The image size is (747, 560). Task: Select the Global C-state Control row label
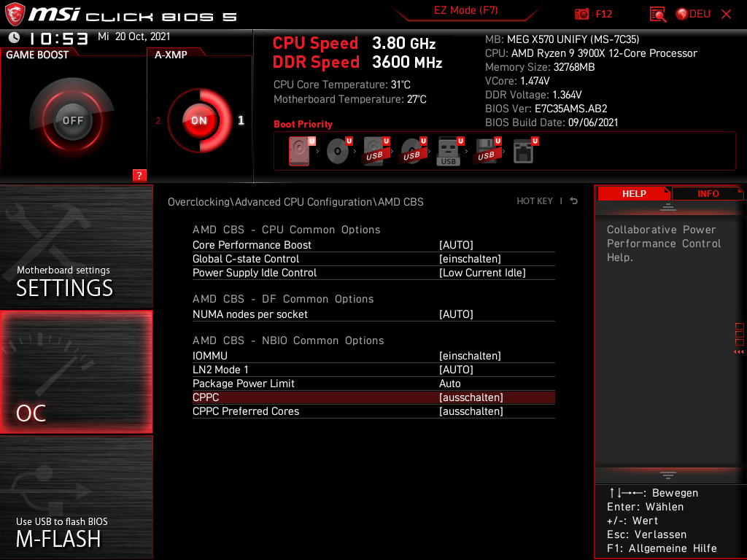click(x=246, y=259)
